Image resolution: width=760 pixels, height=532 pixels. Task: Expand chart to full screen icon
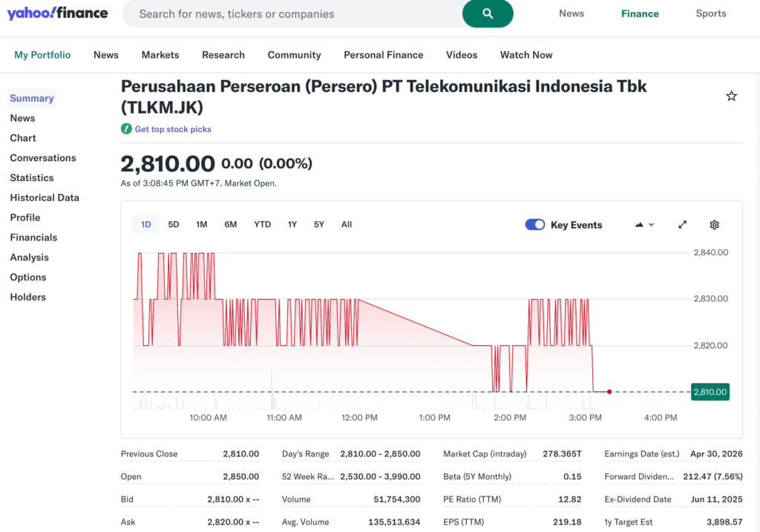pyautogui.click(x=683, y=224)
